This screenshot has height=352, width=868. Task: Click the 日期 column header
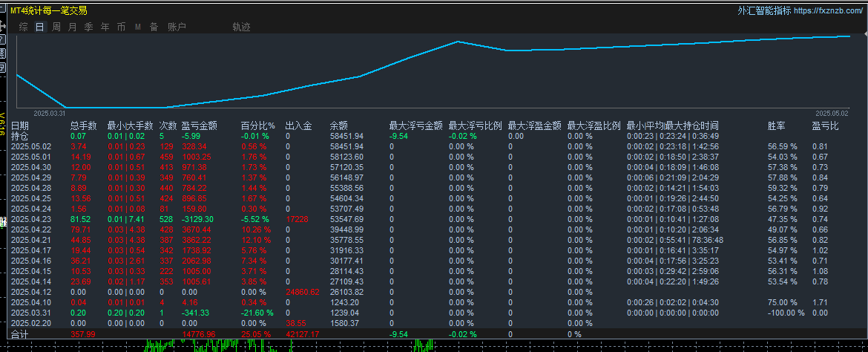pos(20,126)
